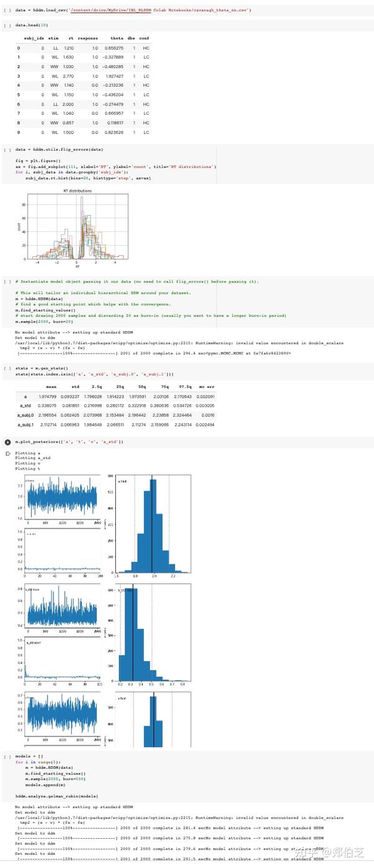This screenshot has width=374, height=868.
Task: Click the underlined CSV file path string
Action: [160, 10]
